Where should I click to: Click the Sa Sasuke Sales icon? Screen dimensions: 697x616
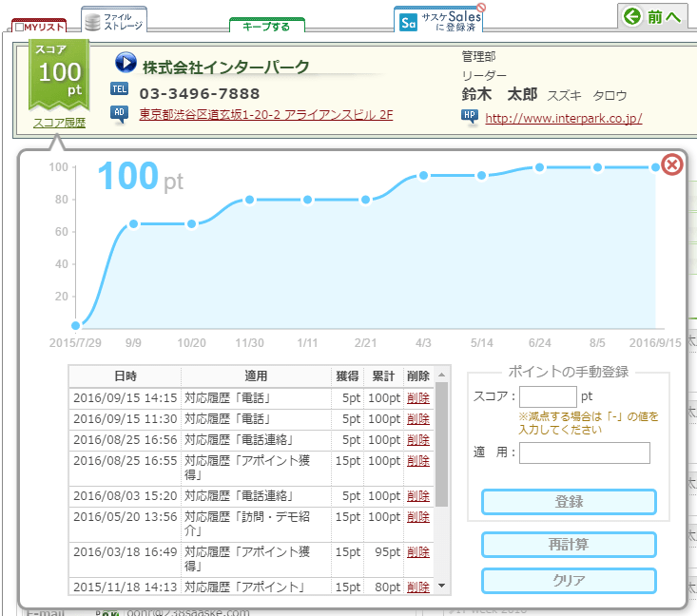coord(408,22)
